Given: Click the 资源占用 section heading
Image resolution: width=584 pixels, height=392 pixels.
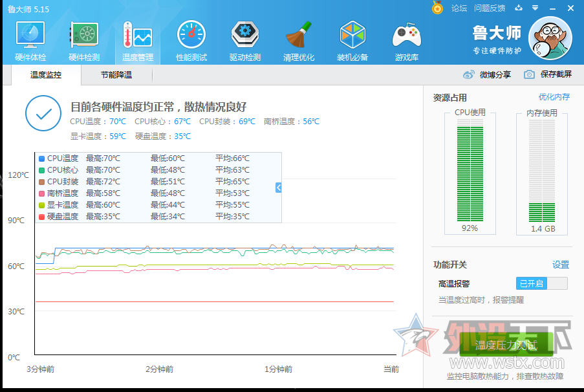Looking at the screenshot, I should pos(450,98).
